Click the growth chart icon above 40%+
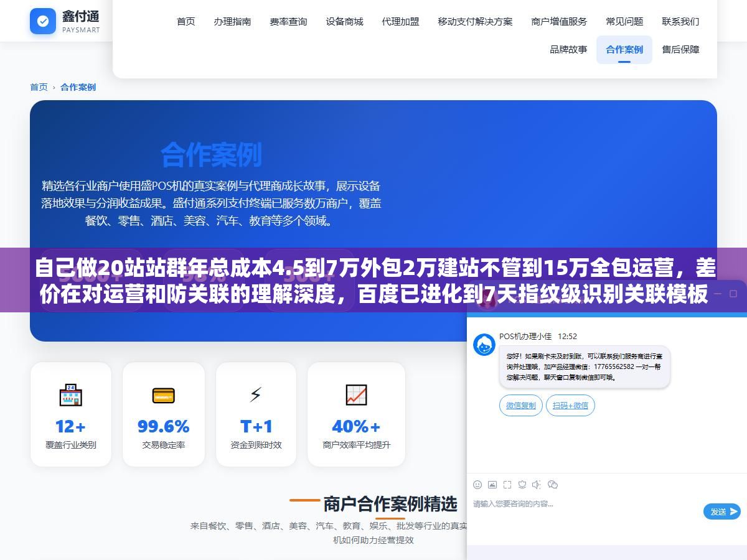This screenshot has height=560, width=747. pyautogui.click(x=356, y=394)
